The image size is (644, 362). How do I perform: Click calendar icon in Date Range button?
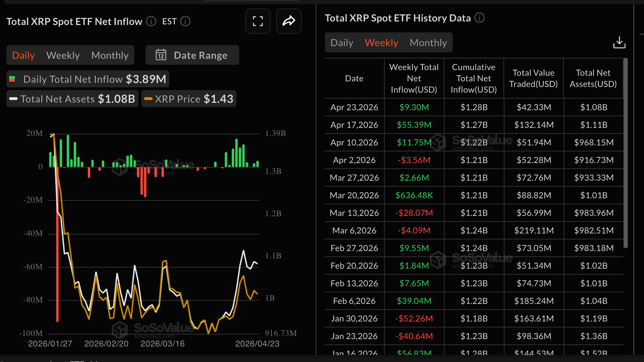161,55
